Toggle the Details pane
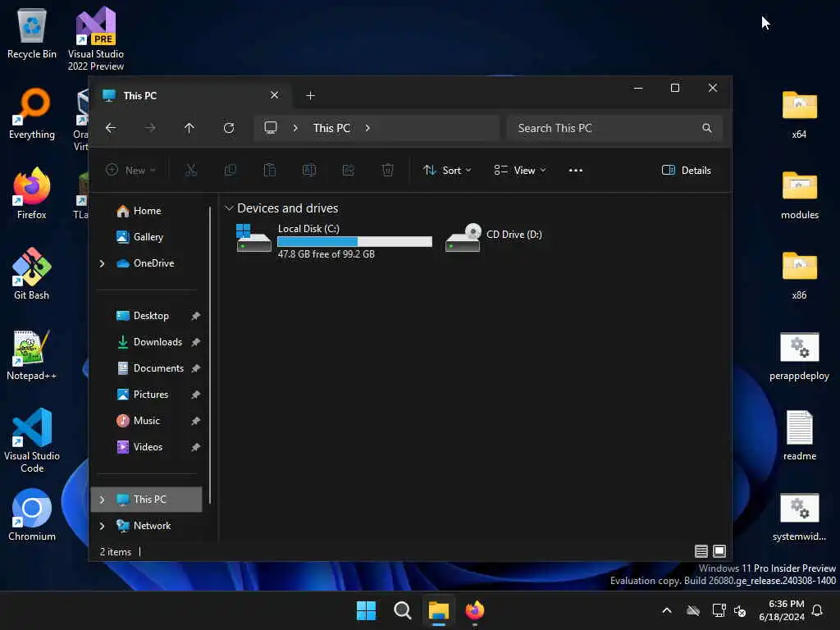 point(687,171)
